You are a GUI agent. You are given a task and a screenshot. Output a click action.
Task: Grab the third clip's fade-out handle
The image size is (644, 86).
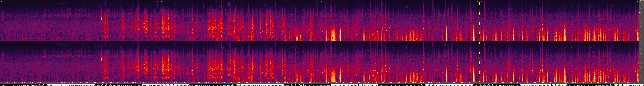click(x=478, y=2)
